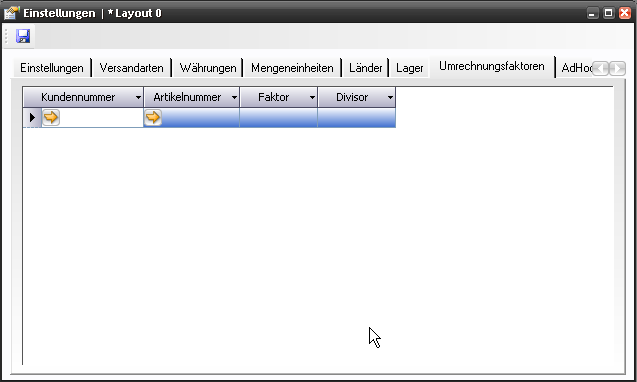Click the tab strip scroll right arrow
Viewport: 637px width, 382px height.
[618, 68]
